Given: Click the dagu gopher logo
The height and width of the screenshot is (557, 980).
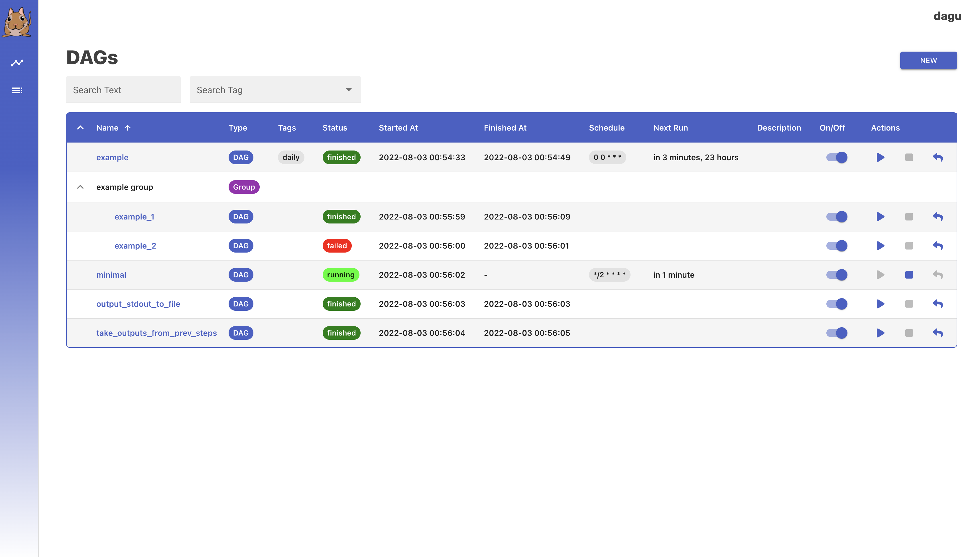Looking at the screenshot, I should [x=17, y=22].
